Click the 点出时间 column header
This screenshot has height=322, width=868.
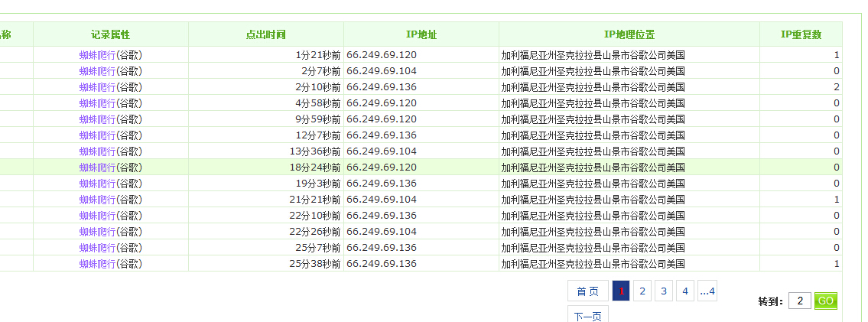click(265, 34)
